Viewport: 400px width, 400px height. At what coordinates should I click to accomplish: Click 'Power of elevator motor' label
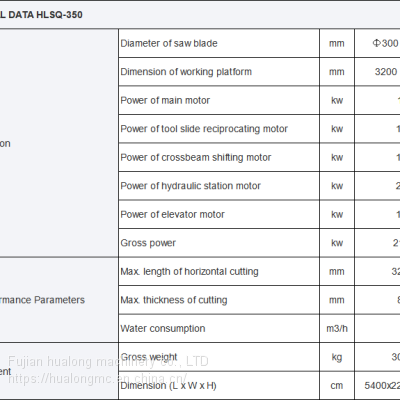pos(172,214)
